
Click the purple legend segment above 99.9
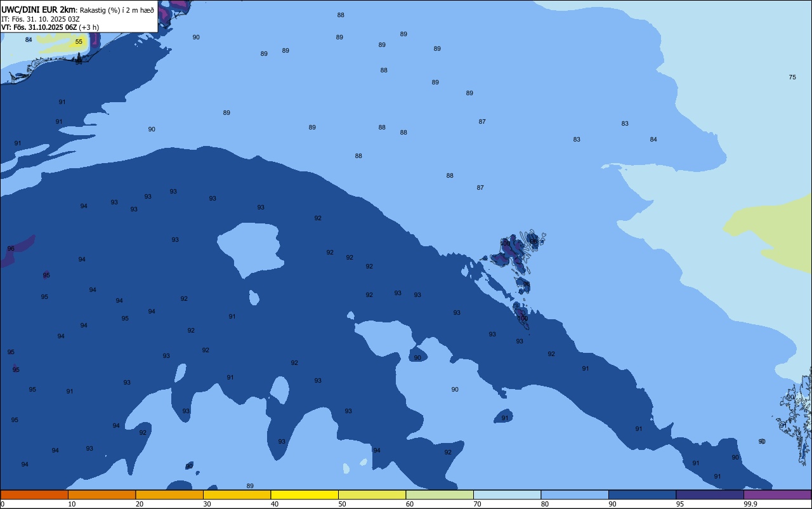click(x=777, y=494)
